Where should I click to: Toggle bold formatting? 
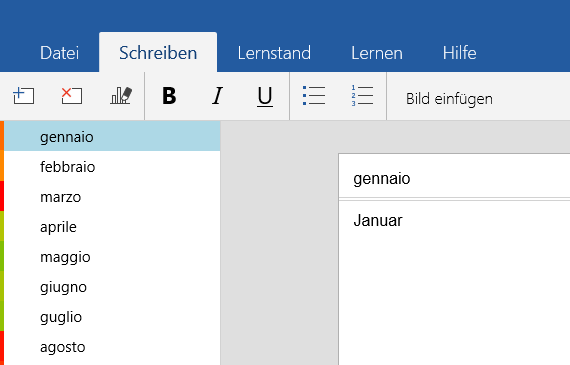(169, 96)
